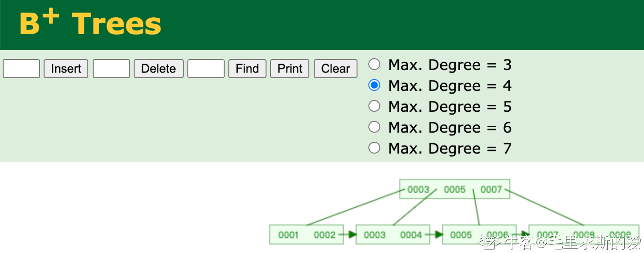The image size is (644, 253).
Task: Click the arrow linking 0002 to 0003 leaf
Action: (348, 234)
